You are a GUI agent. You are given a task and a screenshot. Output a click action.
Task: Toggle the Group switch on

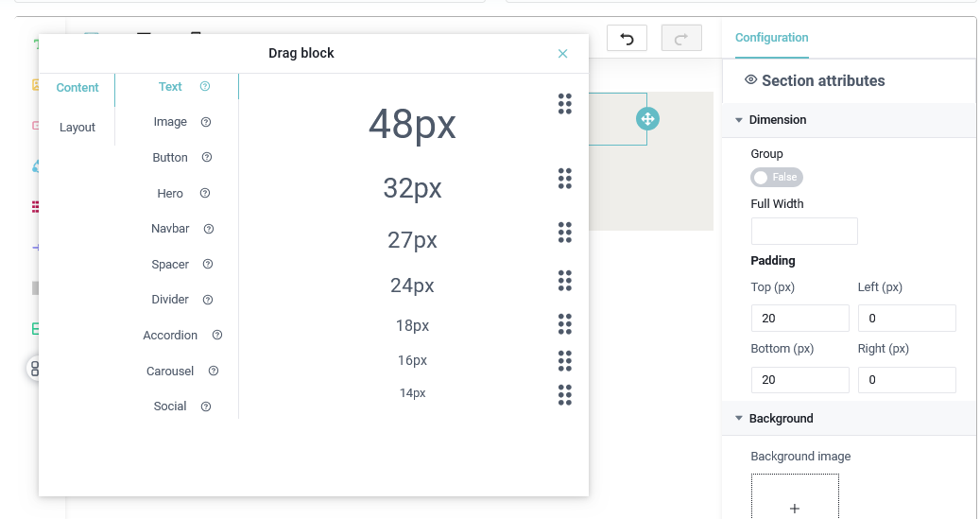point(776,177)
